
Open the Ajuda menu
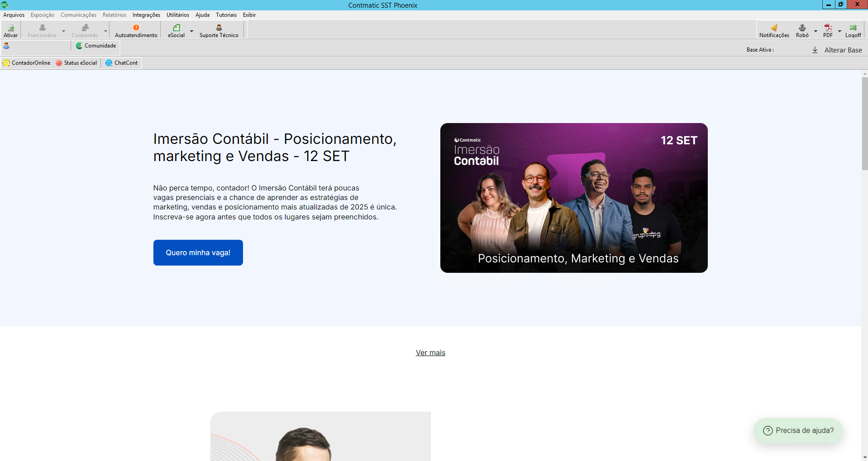tap(202, 15)
